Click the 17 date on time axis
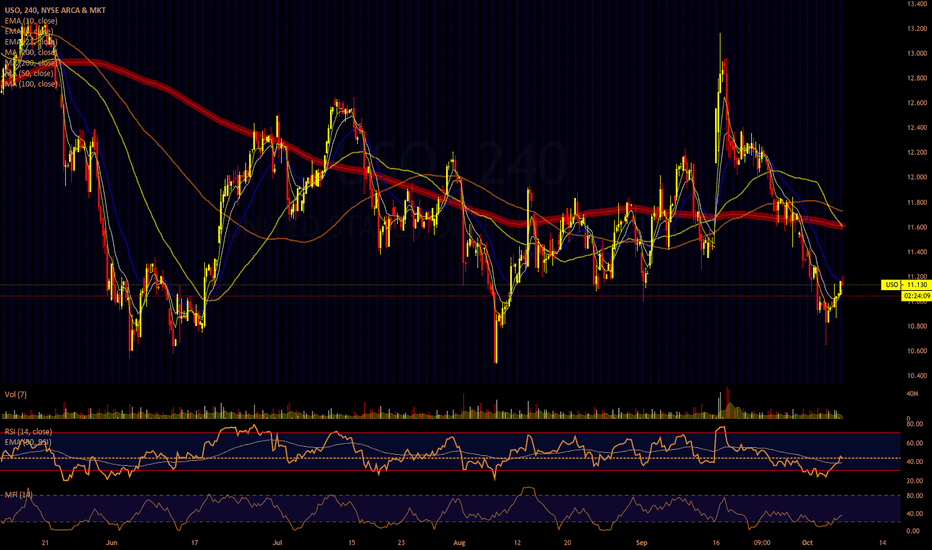 (x=194, y=542)
